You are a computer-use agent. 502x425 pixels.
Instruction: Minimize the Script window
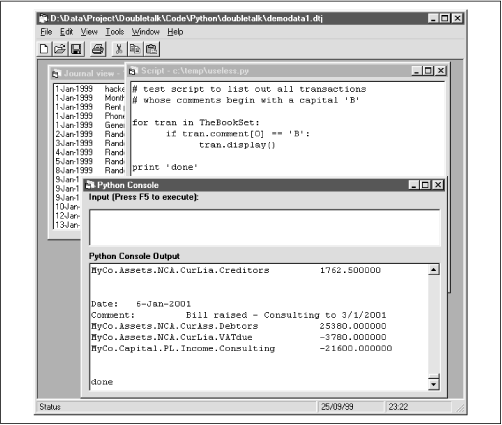pos(417,71)
